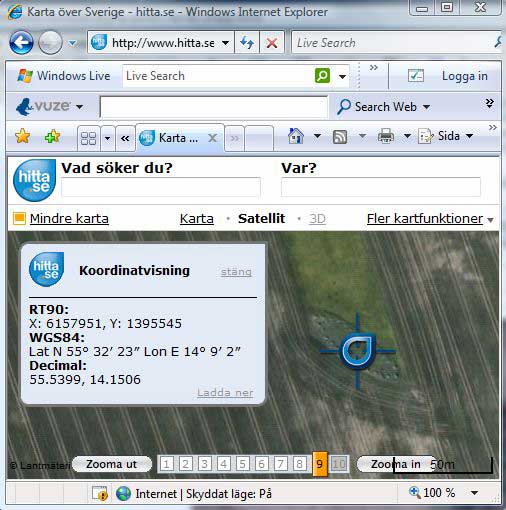Go back with the browser Back arrow

click(x=21, y=43)
